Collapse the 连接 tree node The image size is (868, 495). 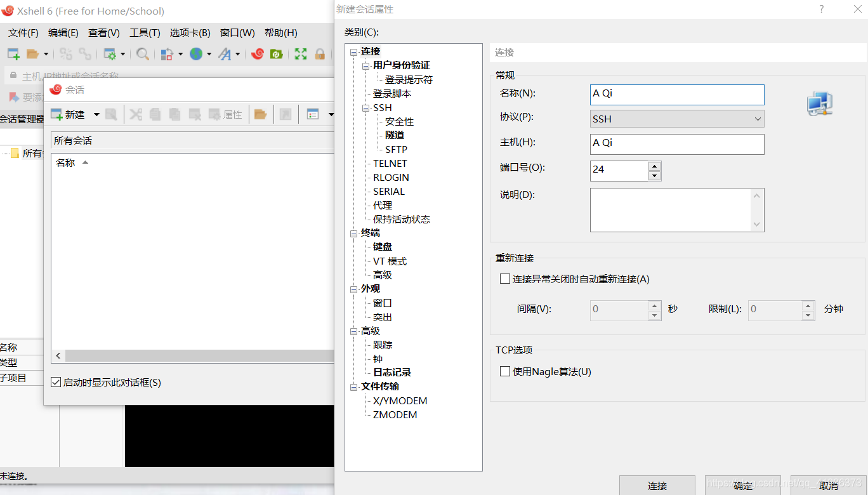(x=354, y=51)
